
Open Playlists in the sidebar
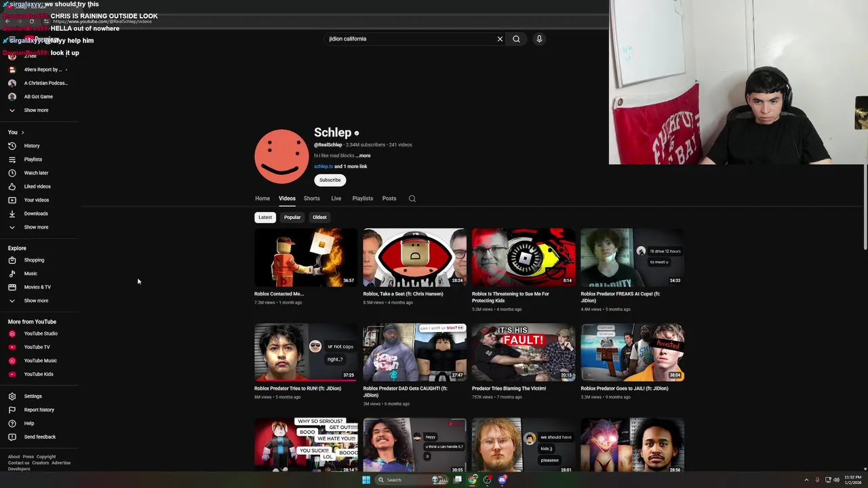tap(33, 159)
